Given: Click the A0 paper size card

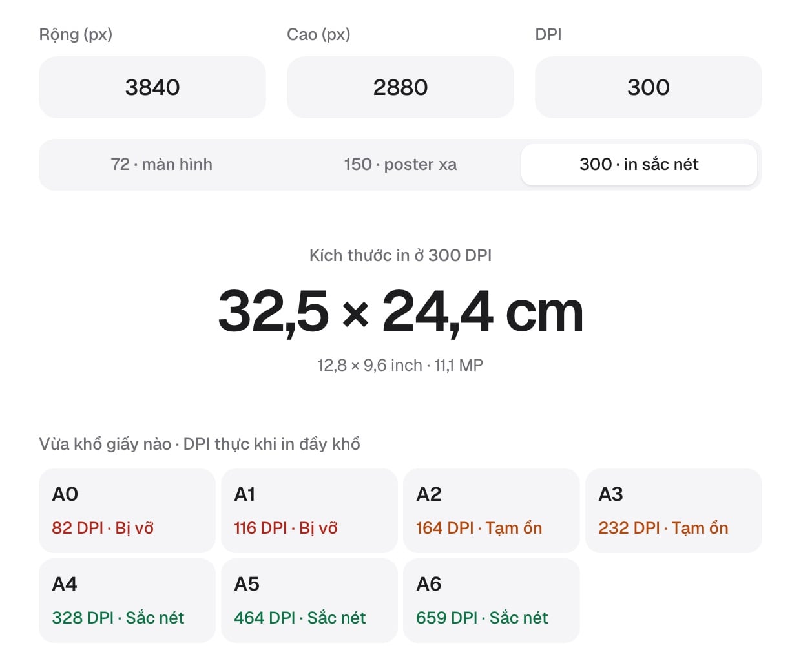Looking at the screenshot, I should [x=127, y=510].
